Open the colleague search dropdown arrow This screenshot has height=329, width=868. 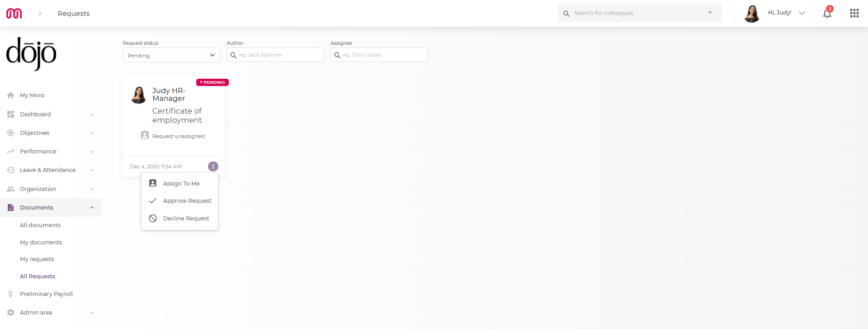pos(710,13)
